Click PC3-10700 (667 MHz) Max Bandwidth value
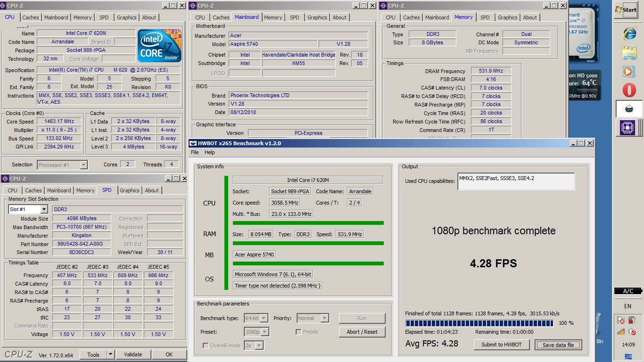This screenshot has width=644, height=362. click(x=82, y=227)
